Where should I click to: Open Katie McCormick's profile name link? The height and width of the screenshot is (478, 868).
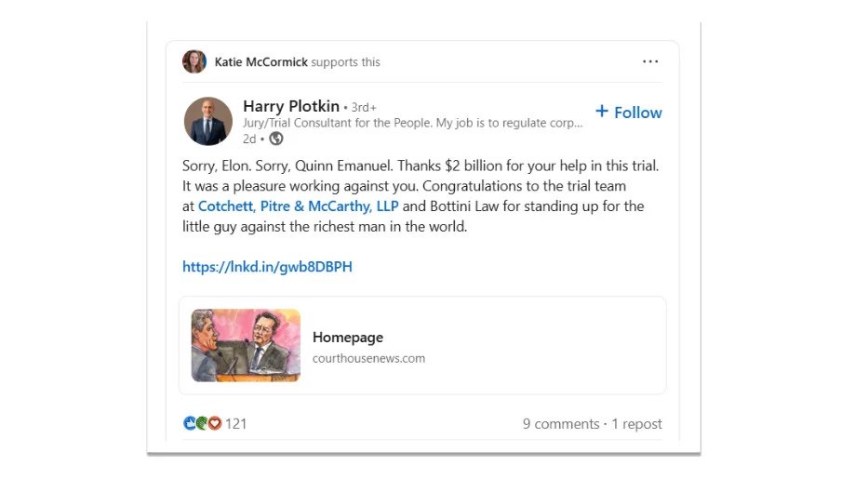(260, 62)
